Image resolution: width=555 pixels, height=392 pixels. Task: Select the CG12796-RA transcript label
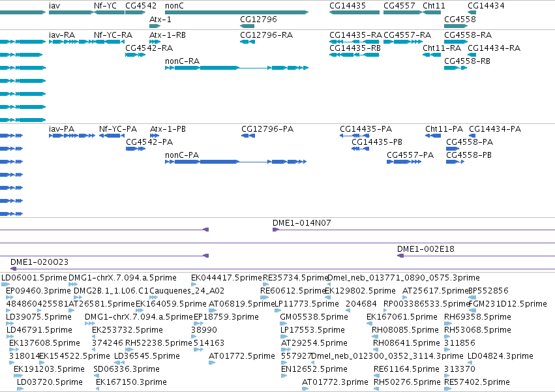point(267,35)
